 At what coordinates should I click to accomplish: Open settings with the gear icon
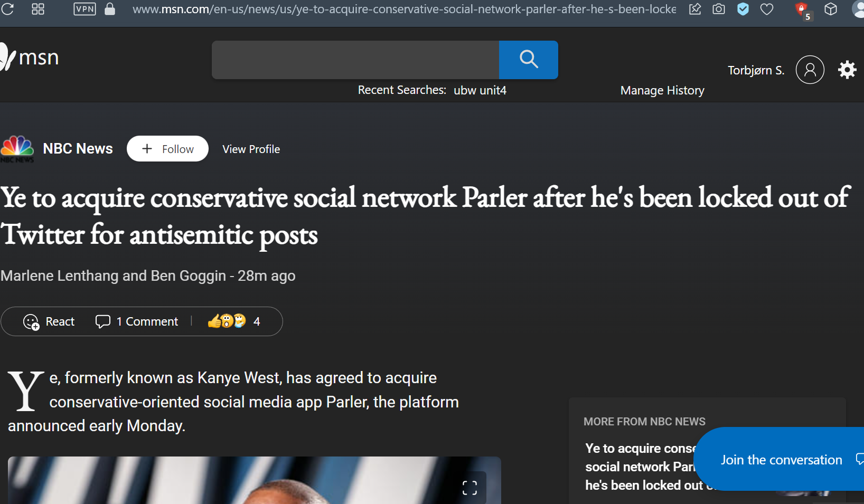tap(847, 70)
